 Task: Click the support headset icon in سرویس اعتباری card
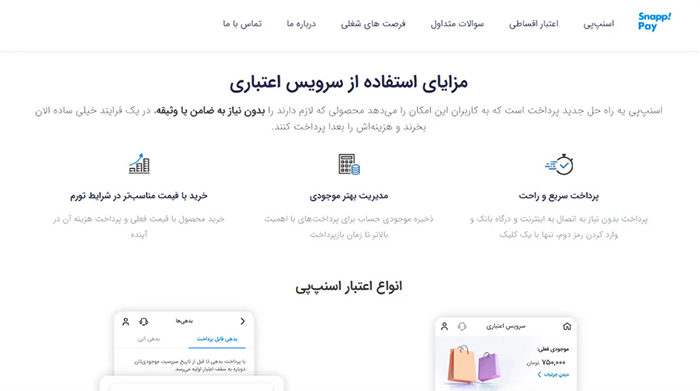point(462,326)
